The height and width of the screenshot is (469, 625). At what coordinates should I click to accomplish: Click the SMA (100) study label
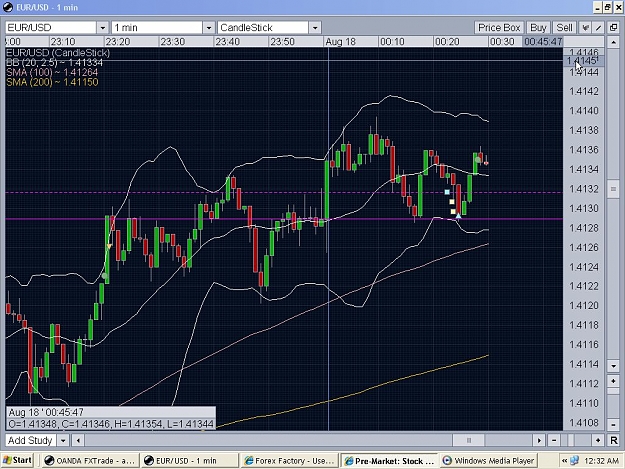pyautogui.click(x=52, y=72)
